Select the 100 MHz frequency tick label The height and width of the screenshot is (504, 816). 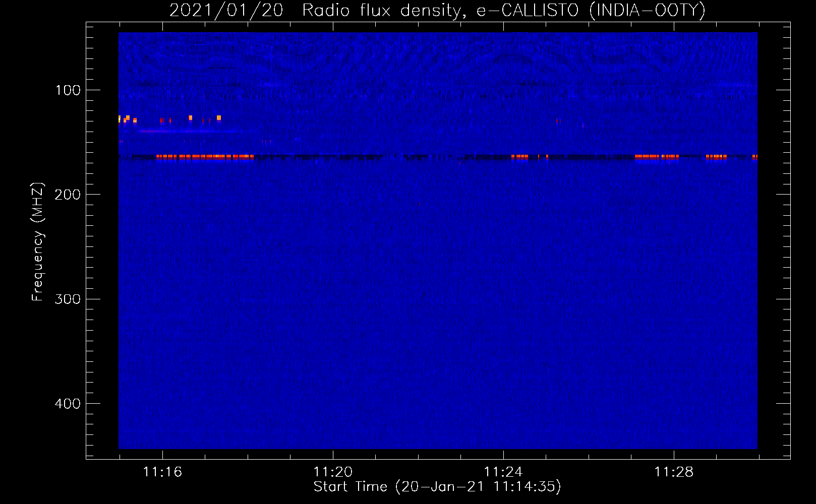pyautogui.click(x=68, y=90)
